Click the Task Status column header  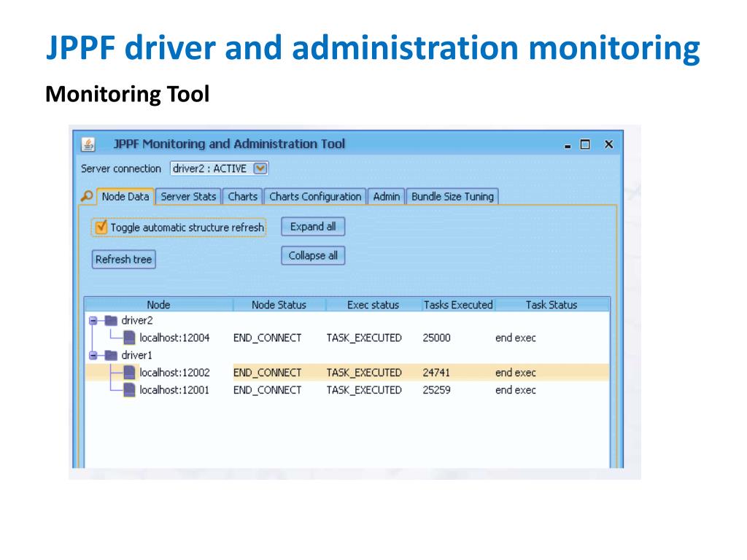[551, 305]
